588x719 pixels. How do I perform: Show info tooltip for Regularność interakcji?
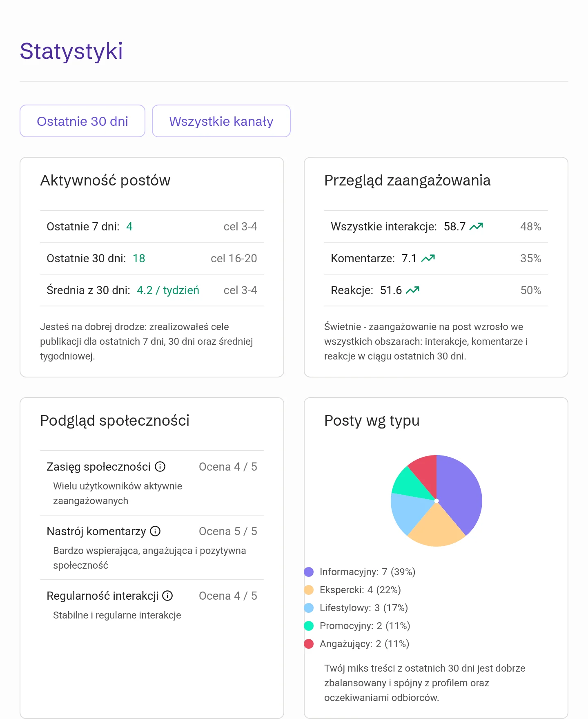point(167,596)
